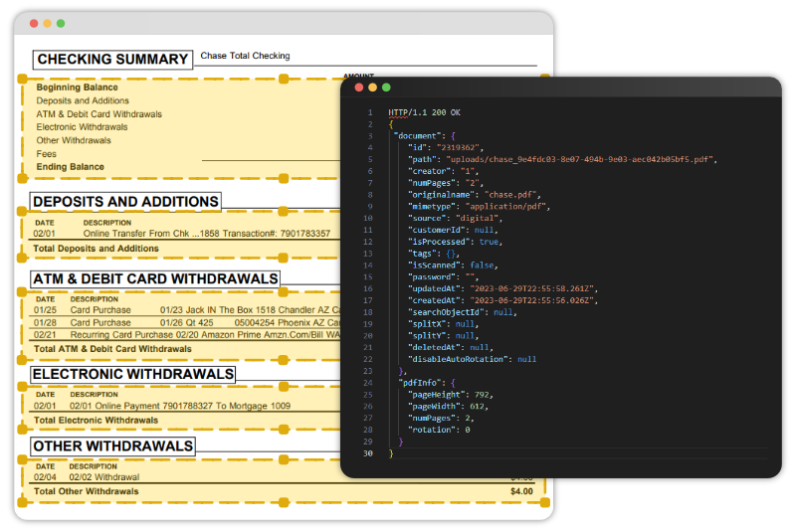Close the JSON response code window
Viewport: 796px width, 532px height.
(359, 88)
